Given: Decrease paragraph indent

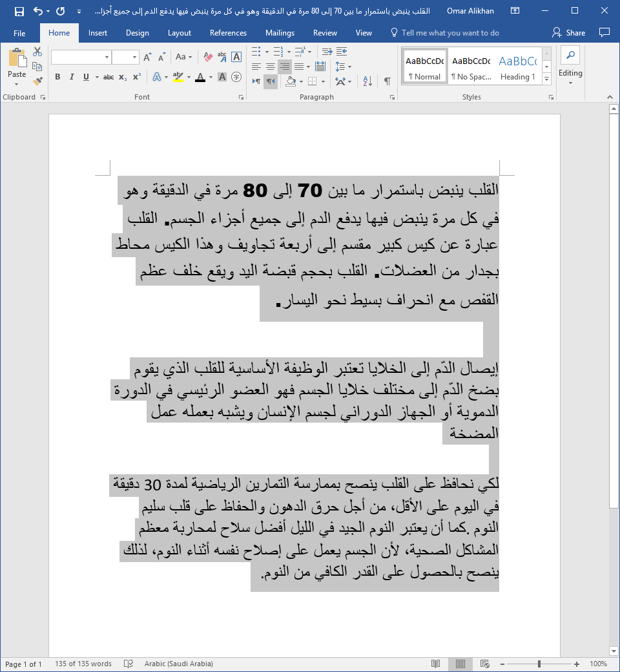Looking at the screenshot, I should click(x=327, y=52).
